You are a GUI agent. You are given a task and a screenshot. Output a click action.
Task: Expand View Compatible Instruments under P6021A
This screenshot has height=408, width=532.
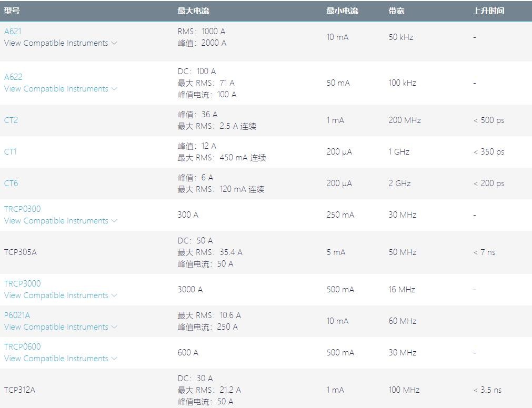pyautogui.click(x=61, y=327)
